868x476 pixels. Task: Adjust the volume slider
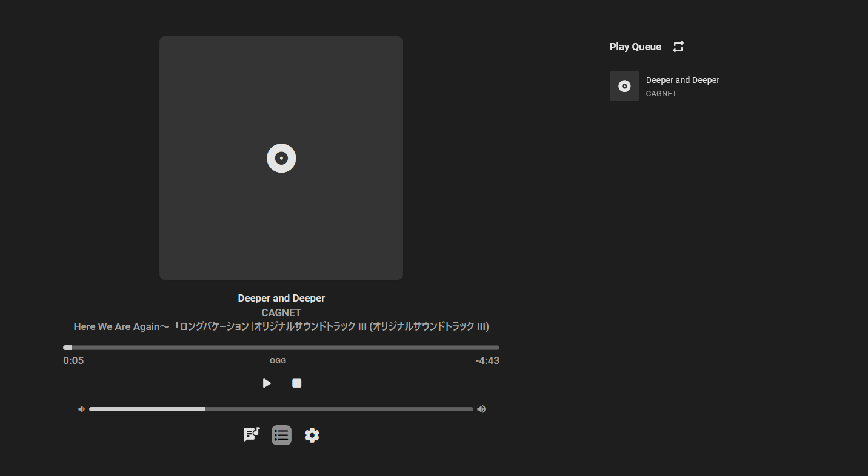(x=281, y=409)
